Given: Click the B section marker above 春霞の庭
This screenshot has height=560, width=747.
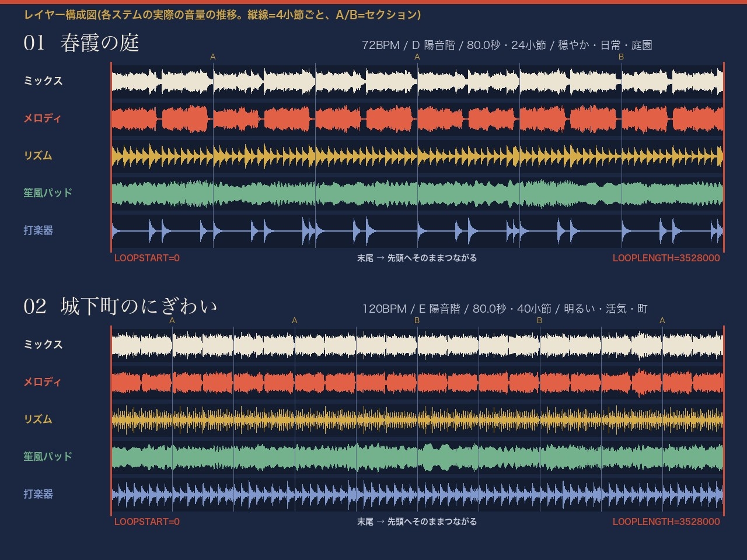Looking at the screenshot, I should 621,57.
